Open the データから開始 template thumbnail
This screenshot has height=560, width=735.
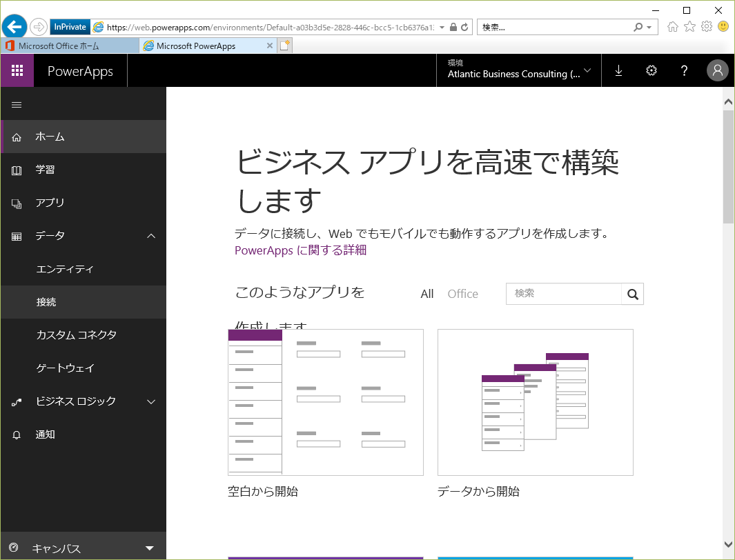click(x=536, y=402)
